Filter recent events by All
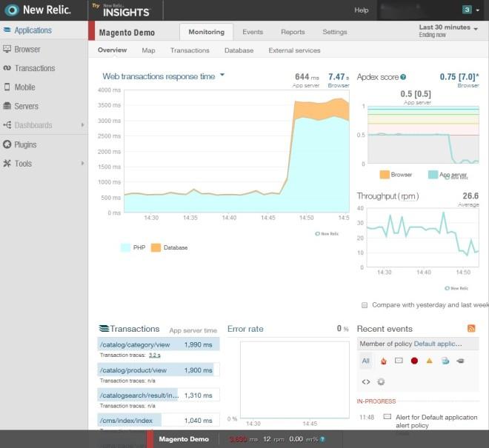Image resolution: width=489 pixels, height=448 pixels. (x=365, y=361)
